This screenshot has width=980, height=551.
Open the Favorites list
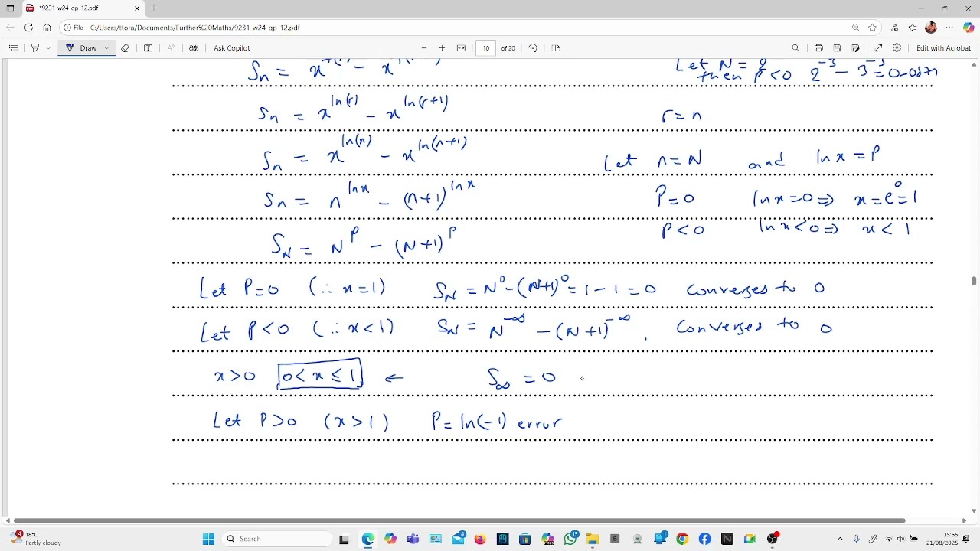(913, 28)
